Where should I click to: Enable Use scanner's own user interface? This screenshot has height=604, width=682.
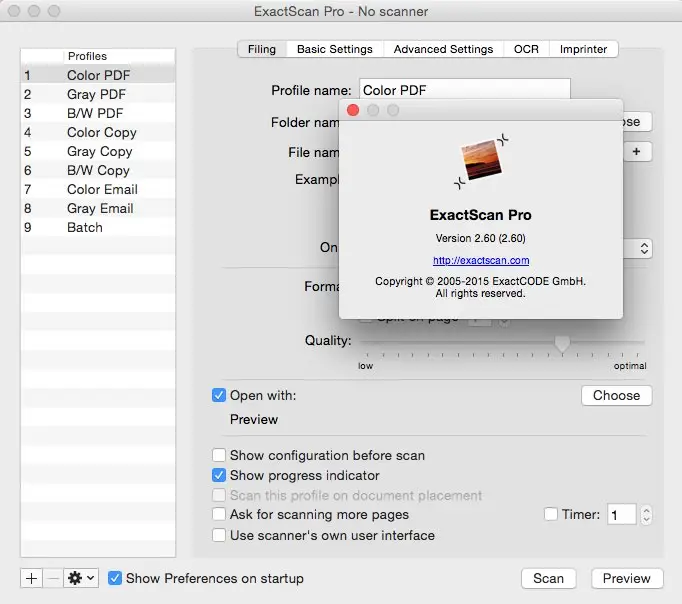click(219, 535)
